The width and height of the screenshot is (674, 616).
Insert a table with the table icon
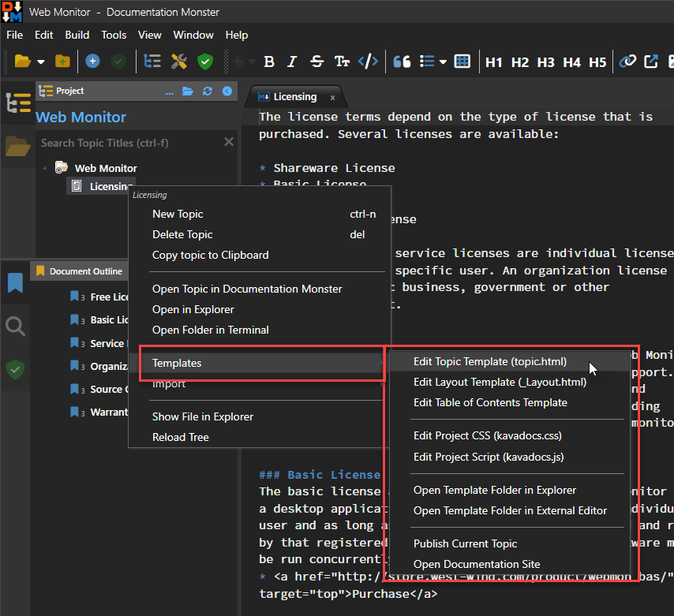[x=462, y=62]
